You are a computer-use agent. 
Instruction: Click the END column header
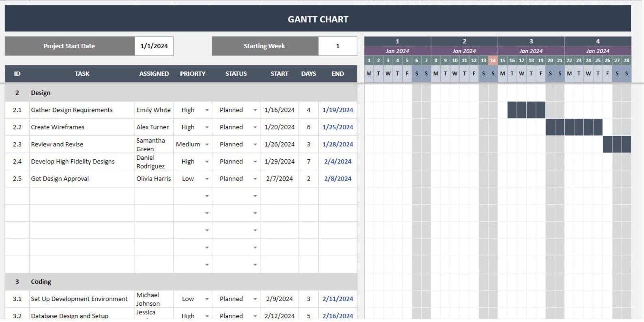pos(338,74)
